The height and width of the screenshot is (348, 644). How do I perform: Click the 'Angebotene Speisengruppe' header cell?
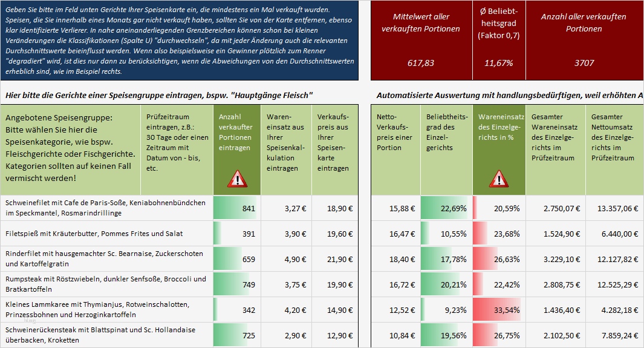pos(72,149)
